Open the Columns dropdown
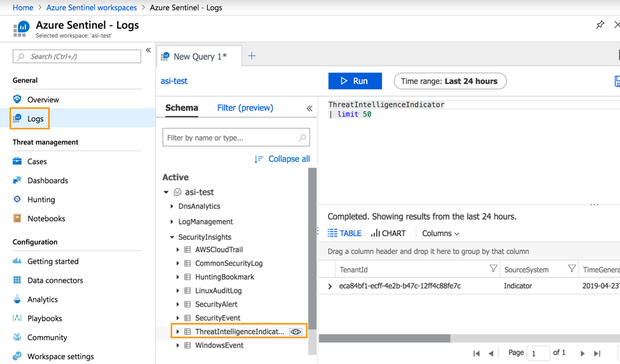620x364 pixels. point(440,234)
